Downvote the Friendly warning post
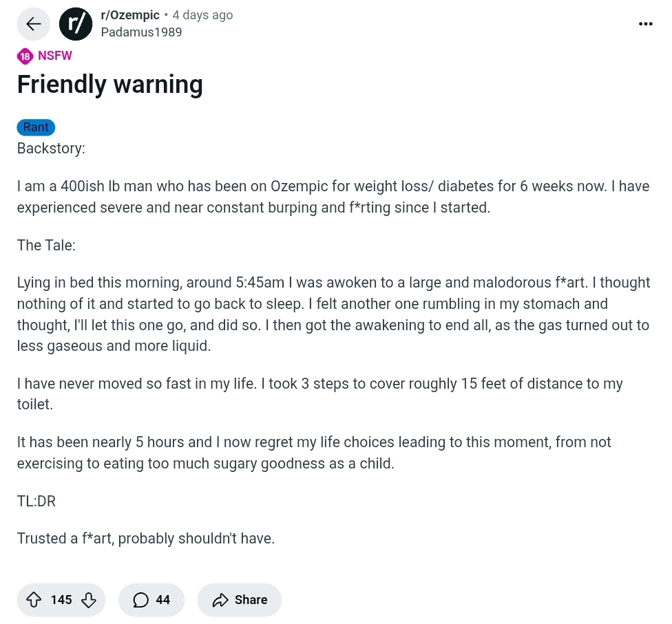672x624 pixels. 88,600
